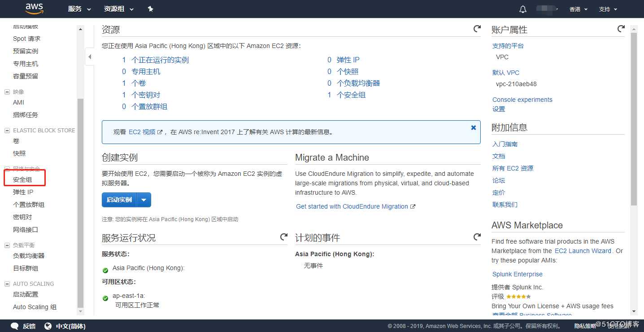Refresh the 账户属性 panel
This screenshot has width=644, height=332.
621,29
